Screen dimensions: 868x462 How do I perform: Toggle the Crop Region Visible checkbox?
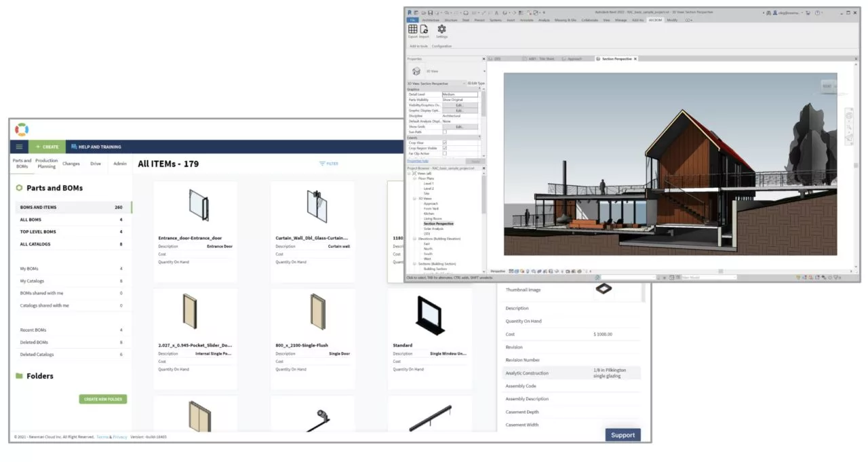[x=445, y=148]
